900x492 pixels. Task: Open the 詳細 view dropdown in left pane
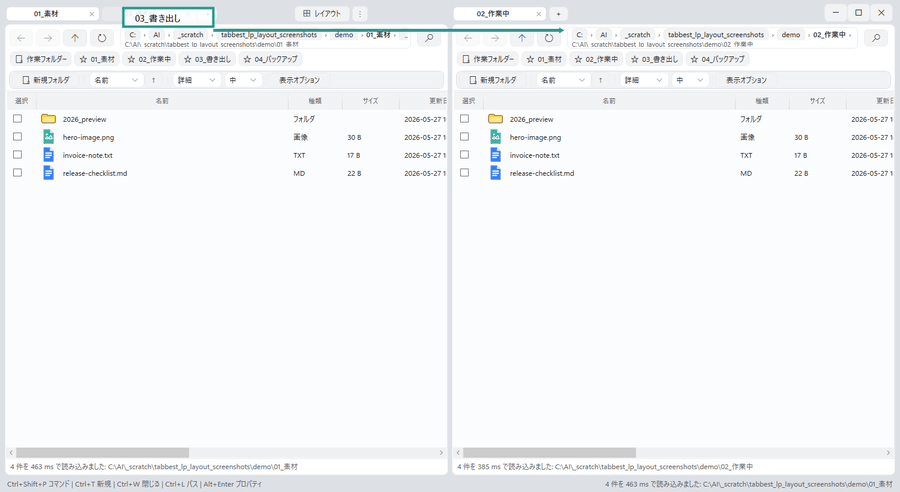(196, 80)
